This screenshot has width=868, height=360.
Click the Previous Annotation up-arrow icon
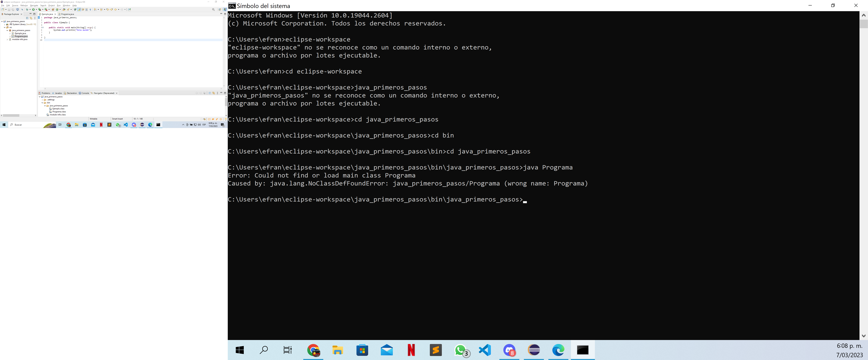(101, 9)
